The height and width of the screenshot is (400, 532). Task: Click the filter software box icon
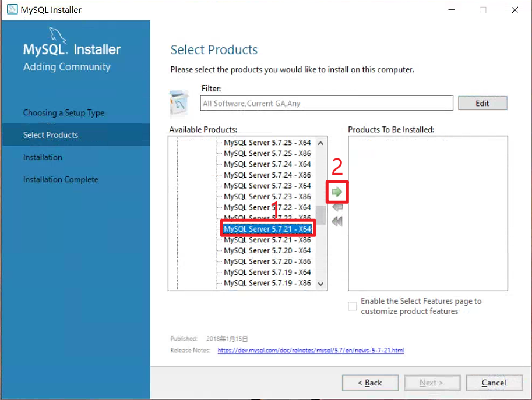[x=179, y=103]
